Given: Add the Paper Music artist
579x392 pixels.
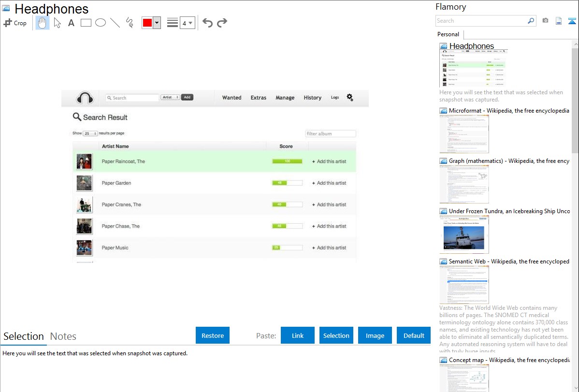Looking at the screenshot, I should [329, 248].
